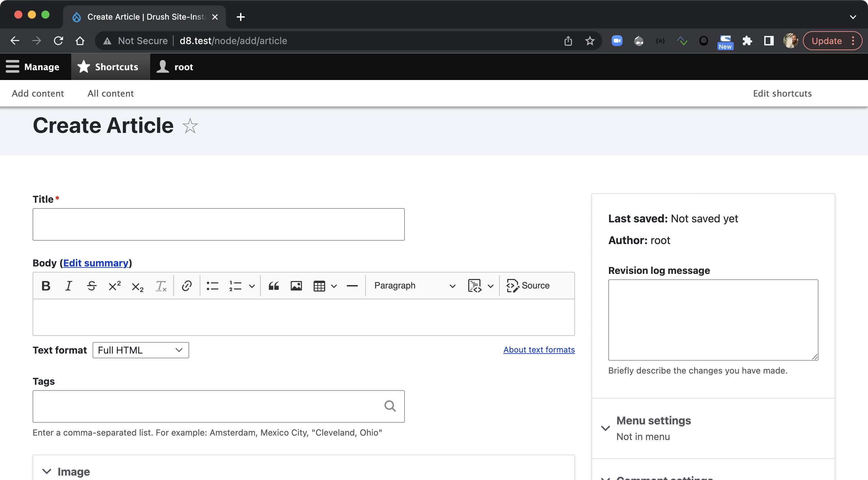Open the insert table dropdown arrow

pyautogui.click(x=334, y=286)
